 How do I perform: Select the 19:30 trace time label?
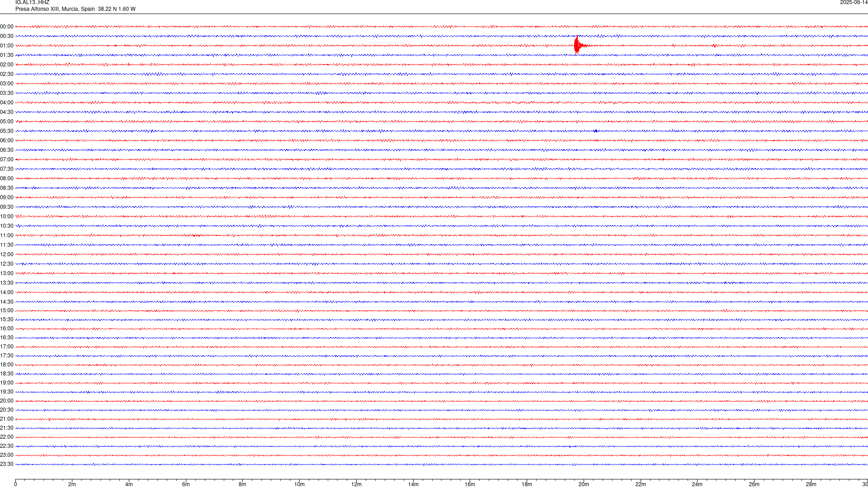tap(7, 392)
